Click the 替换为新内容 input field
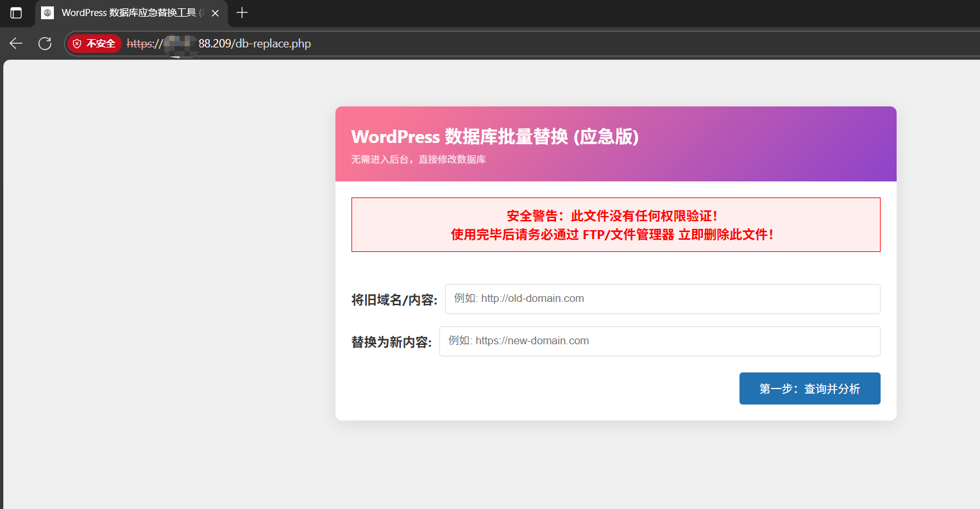Image resolution: width=980 pixels, height=509 pixels. pos(659,341)
